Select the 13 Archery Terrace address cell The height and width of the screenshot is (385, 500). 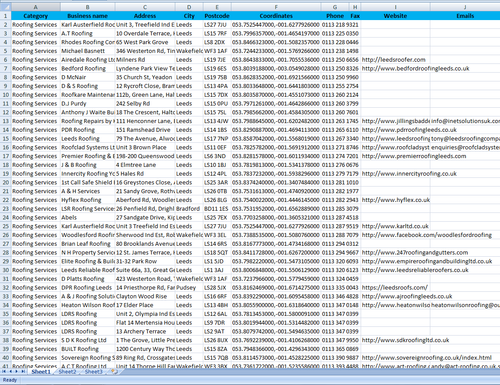(145, 331)
